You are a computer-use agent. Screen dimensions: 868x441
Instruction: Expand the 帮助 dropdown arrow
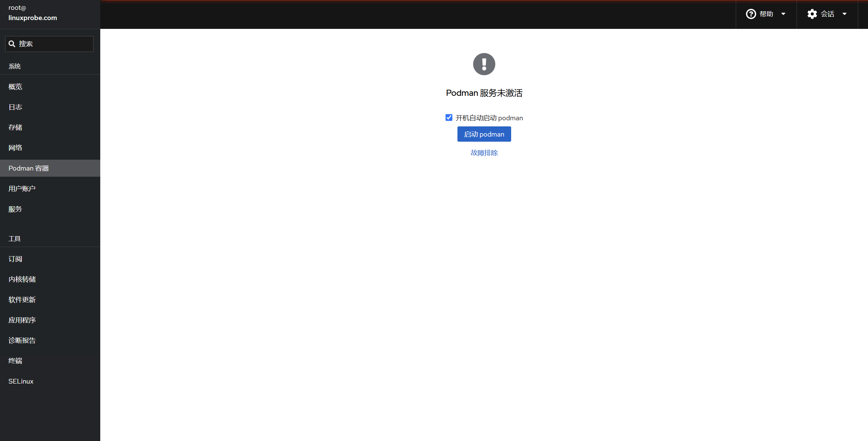pyautogui.click(x=783, y=14)
